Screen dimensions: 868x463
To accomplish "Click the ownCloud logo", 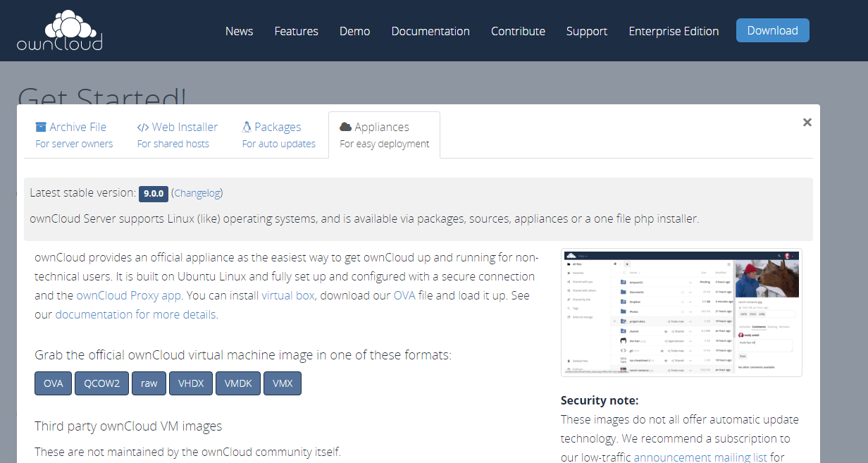I will [60, 30].
